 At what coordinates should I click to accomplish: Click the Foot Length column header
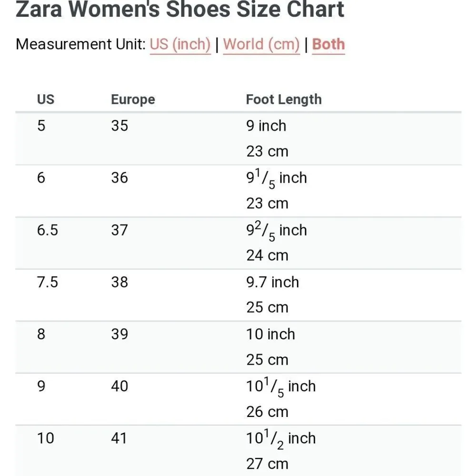click(x=284, y=99)
